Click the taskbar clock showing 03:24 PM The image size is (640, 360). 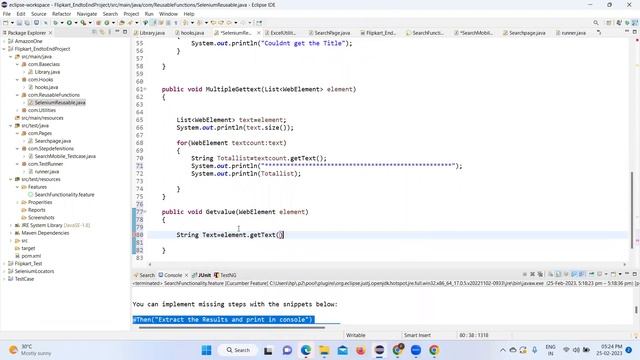(x=609, y=350)
